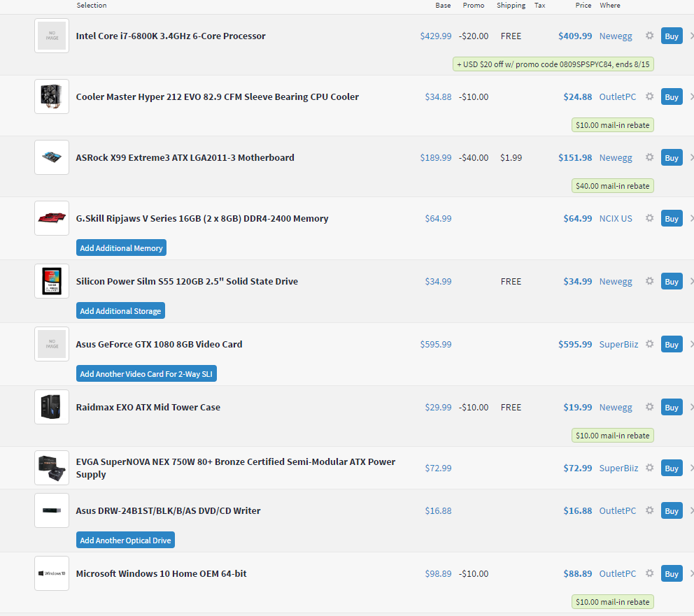Open settings gear for Intel Core i7-6800K row
This screenshot has width=694, height=616.
tap(649, 36)
